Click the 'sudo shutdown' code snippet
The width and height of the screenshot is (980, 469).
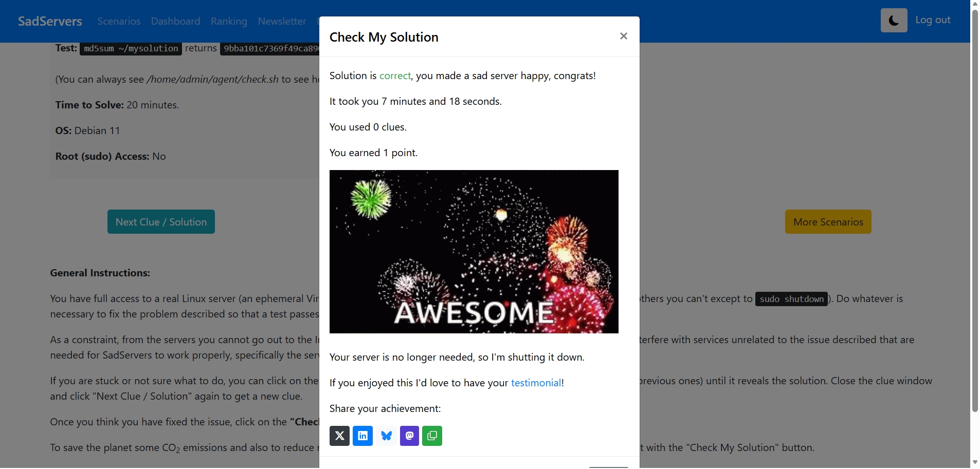point(791,299)
